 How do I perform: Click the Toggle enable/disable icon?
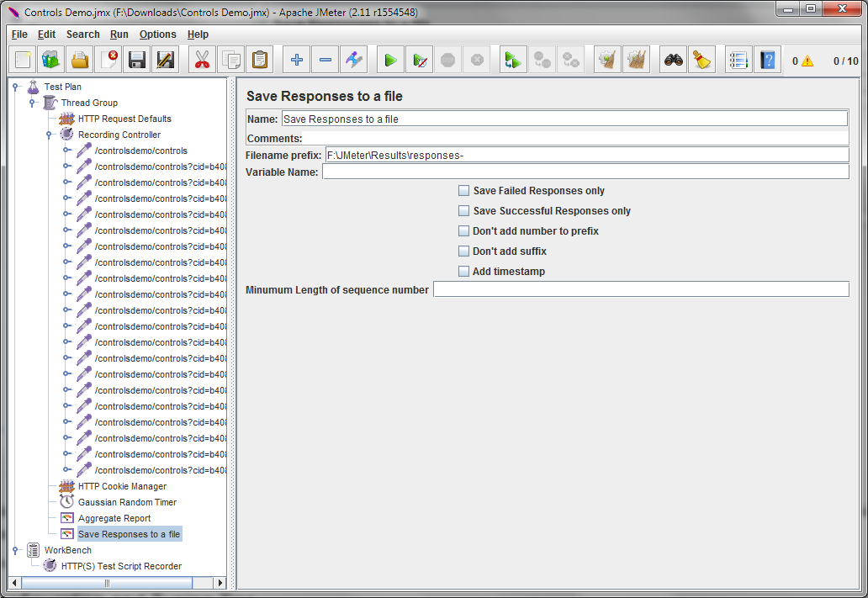354,60
